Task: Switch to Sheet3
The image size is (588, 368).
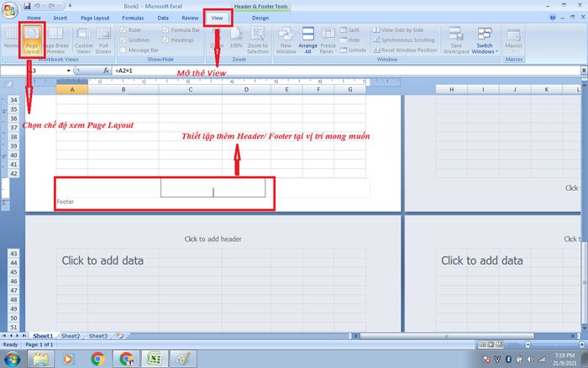Action: coord(98,336)
